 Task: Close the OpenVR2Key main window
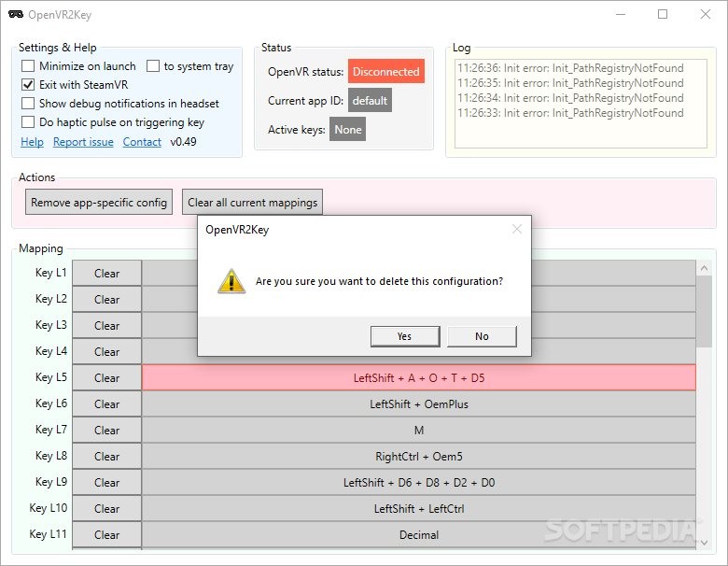coord(706,14)
